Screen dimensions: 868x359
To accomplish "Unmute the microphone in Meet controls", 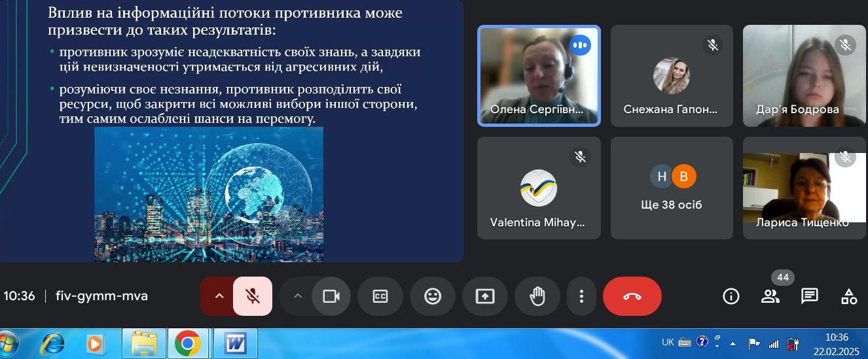I will pos(253,296).
